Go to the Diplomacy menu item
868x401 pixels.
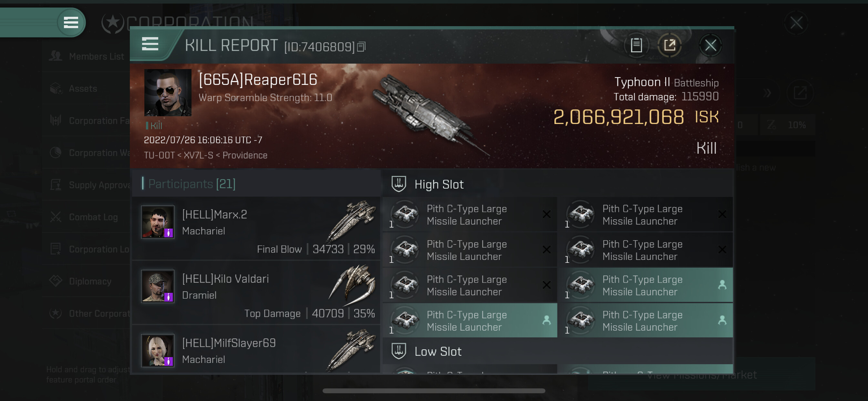(90, 281)
